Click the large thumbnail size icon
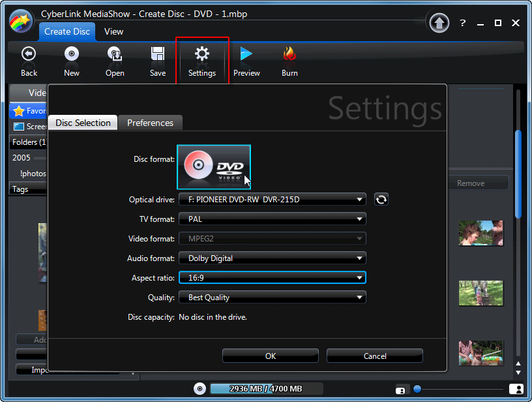 tap(516, 389)
